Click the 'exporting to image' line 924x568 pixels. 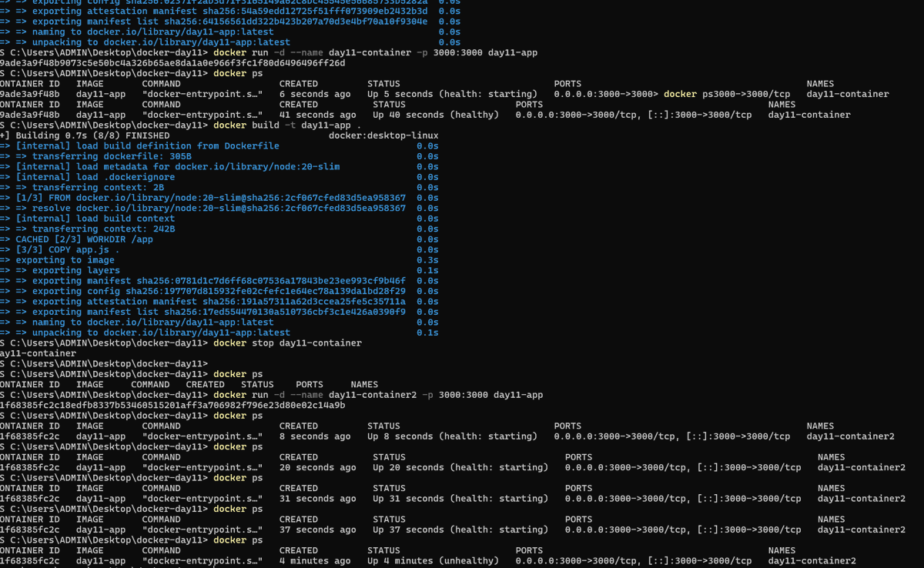pos(65,260)
